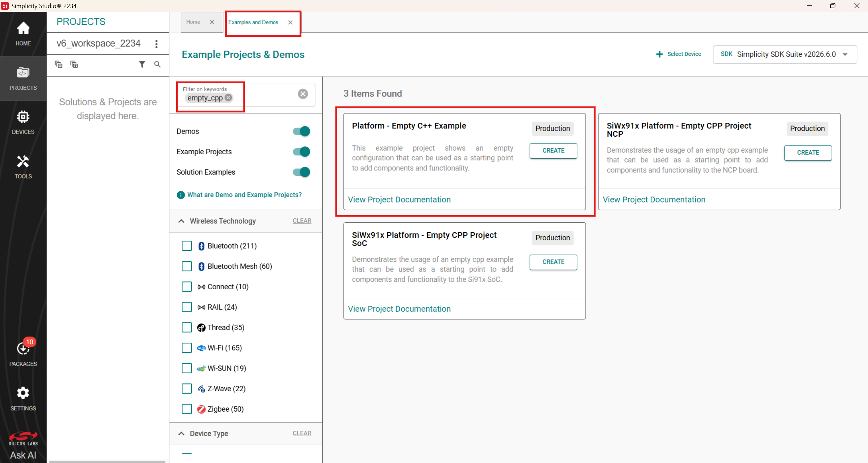Close the Home tab
The height and width of the screenshot is (463, 868).
[x=212, y=22]
